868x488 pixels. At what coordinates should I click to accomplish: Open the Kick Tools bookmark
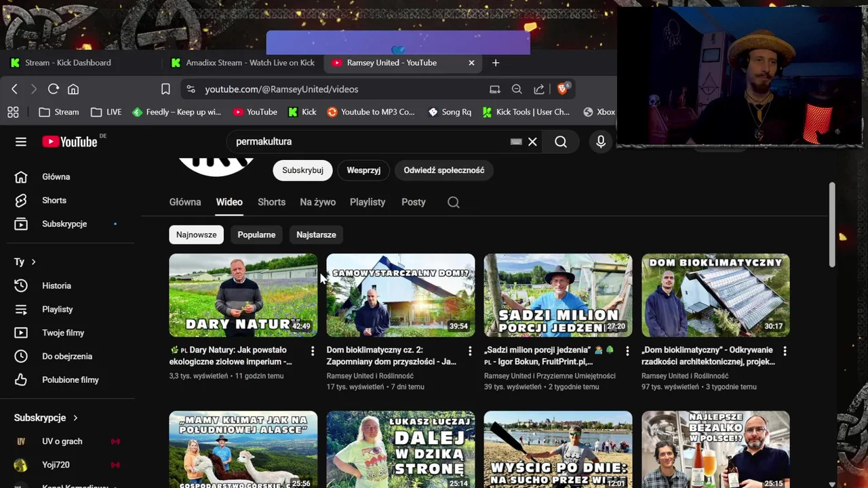526,112
